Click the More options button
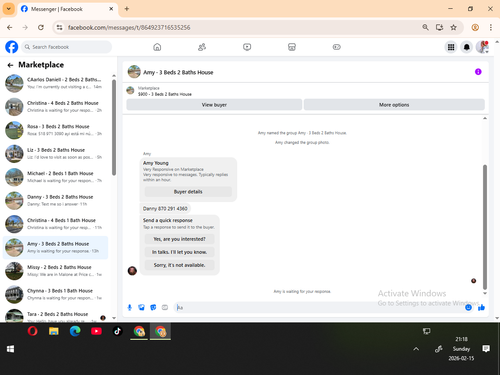This screenshot has height=375, width=500. (x=394, y=105)
